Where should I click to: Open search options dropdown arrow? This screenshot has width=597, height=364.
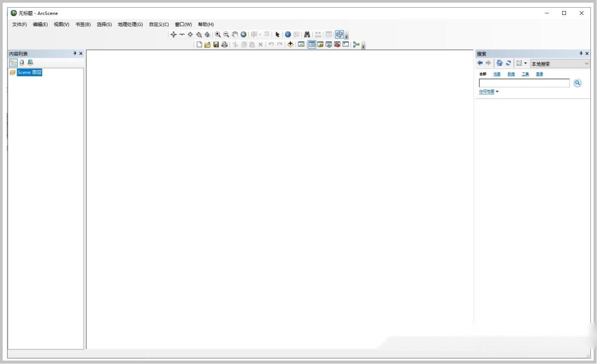[525, 63]
